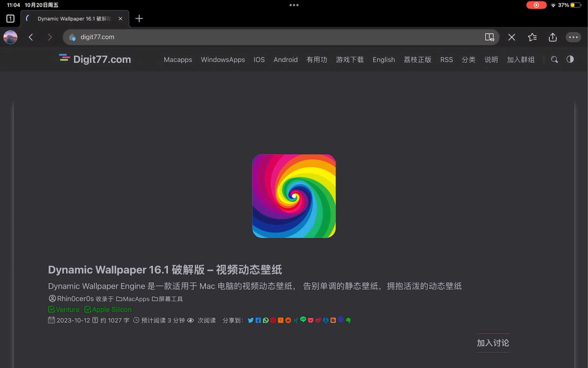Open the 分类 categories menu
Image resolution: width=588 pixels, height=368 pixels.
468,60
